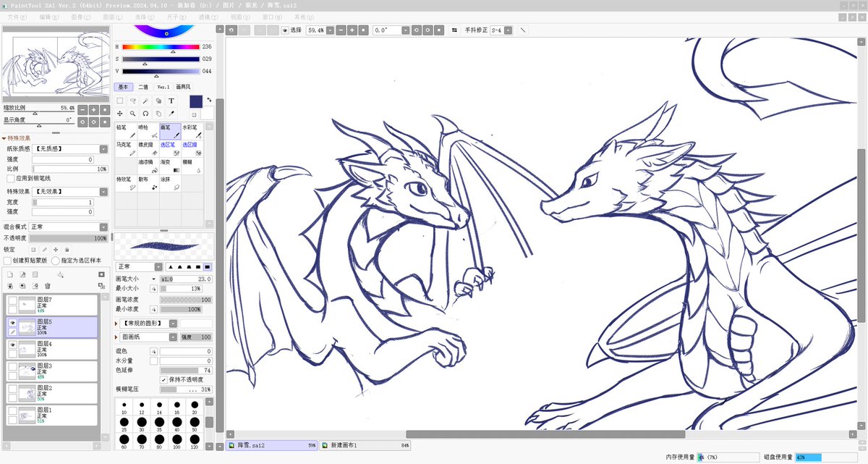Select the 水彩笔 watercolor tool

pos(192,131)
